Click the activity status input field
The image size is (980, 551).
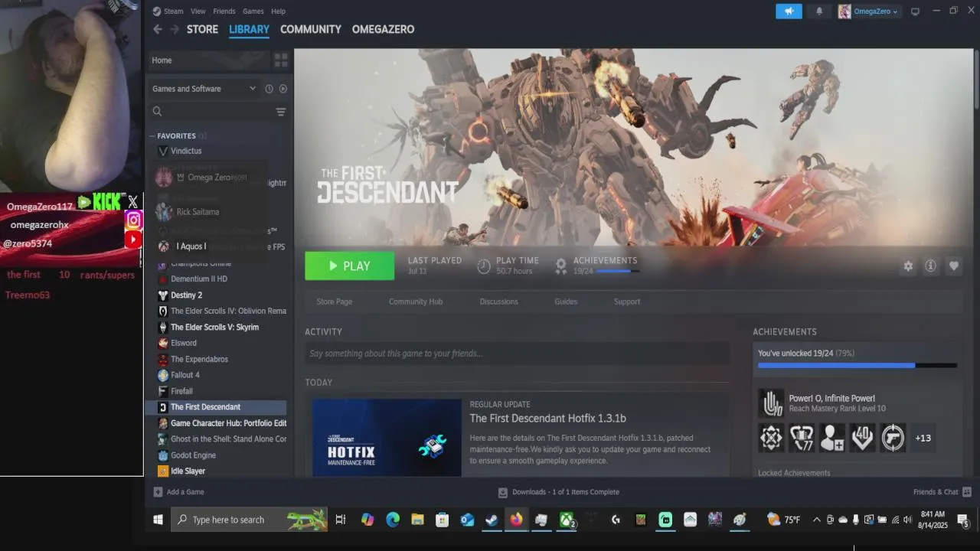coord(517,354)
